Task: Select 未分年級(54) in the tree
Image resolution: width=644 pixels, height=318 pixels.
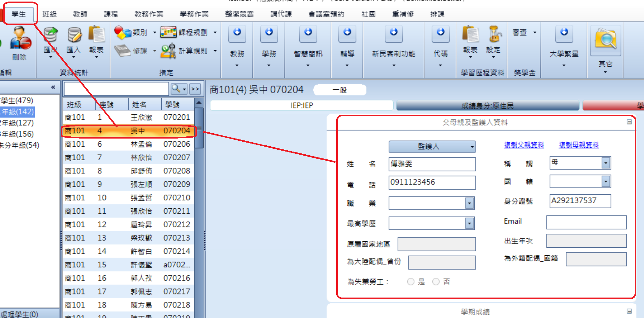Action: pyautogui.click(x=20, y=145)
